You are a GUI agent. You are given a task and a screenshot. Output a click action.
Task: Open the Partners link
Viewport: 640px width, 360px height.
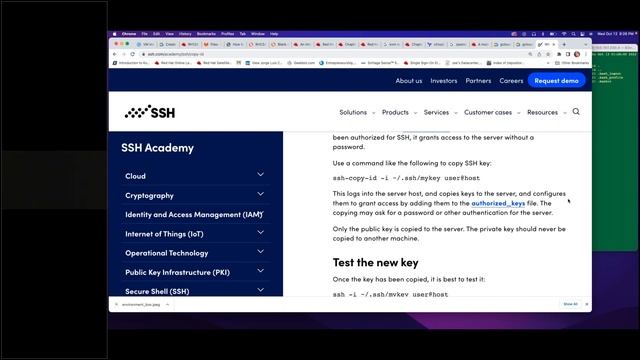[x=478, y=81]
